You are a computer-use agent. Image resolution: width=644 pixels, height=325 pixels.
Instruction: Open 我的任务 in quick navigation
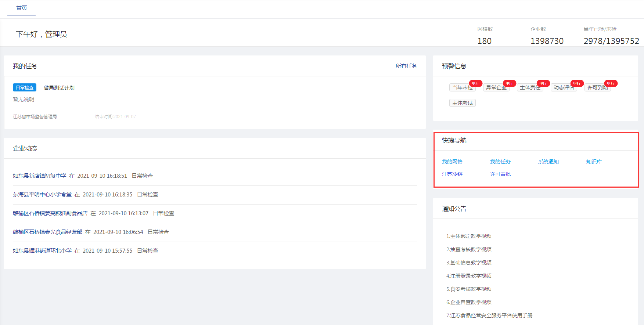click(500, 162)
